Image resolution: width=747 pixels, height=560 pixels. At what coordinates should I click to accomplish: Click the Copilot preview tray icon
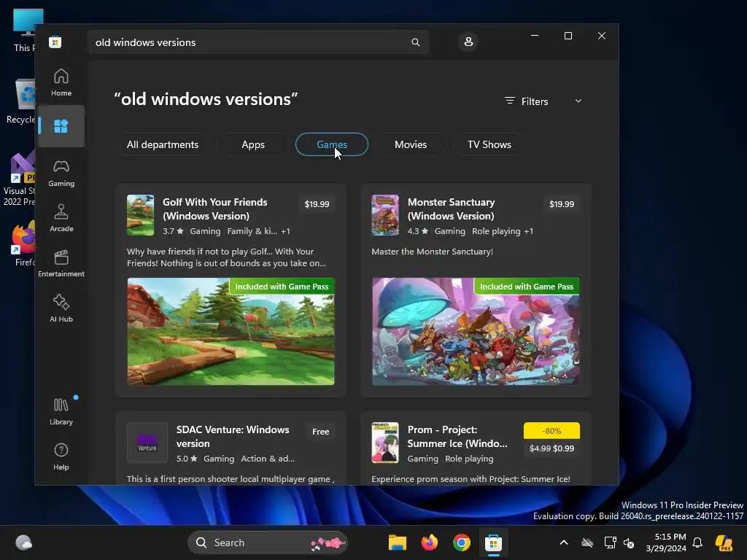[x=724, y=542]
